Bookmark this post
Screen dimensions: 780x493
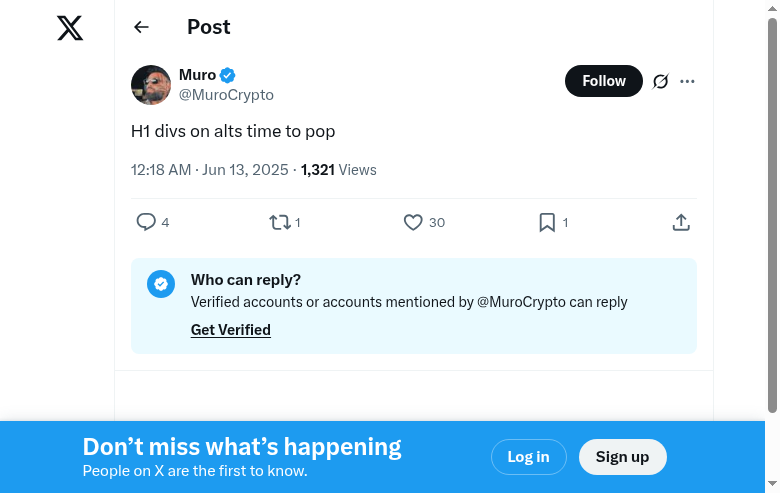click(x=547, y=222)
